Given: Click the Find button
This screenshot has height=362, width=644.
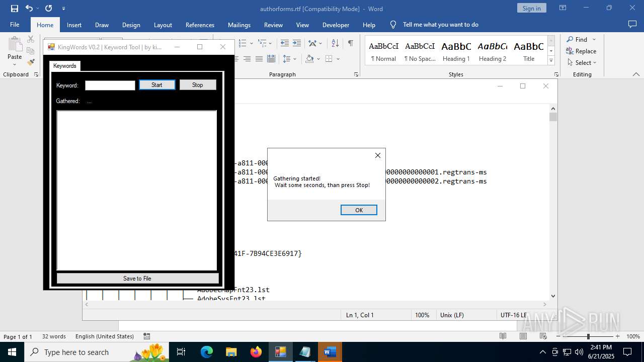Looking at the screenshot, I should pyautogui.click(x=577, y=39).
